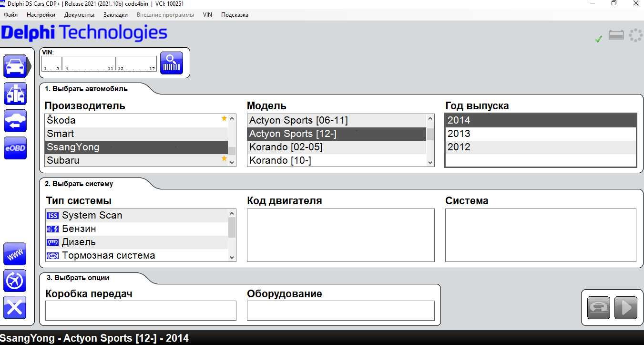Choose model Actyon Sports [12-]
Screen dimensions: 644x345
pos(337,134)
